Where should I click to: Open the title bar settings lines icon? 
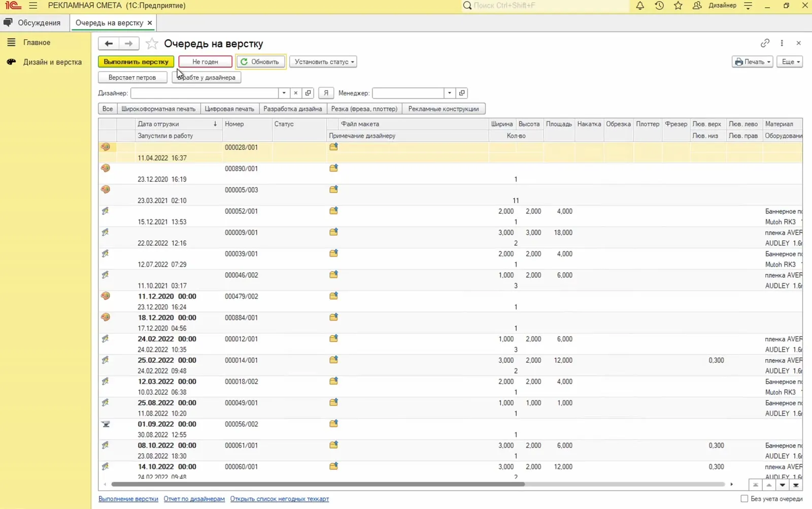[x=748, y=6]
